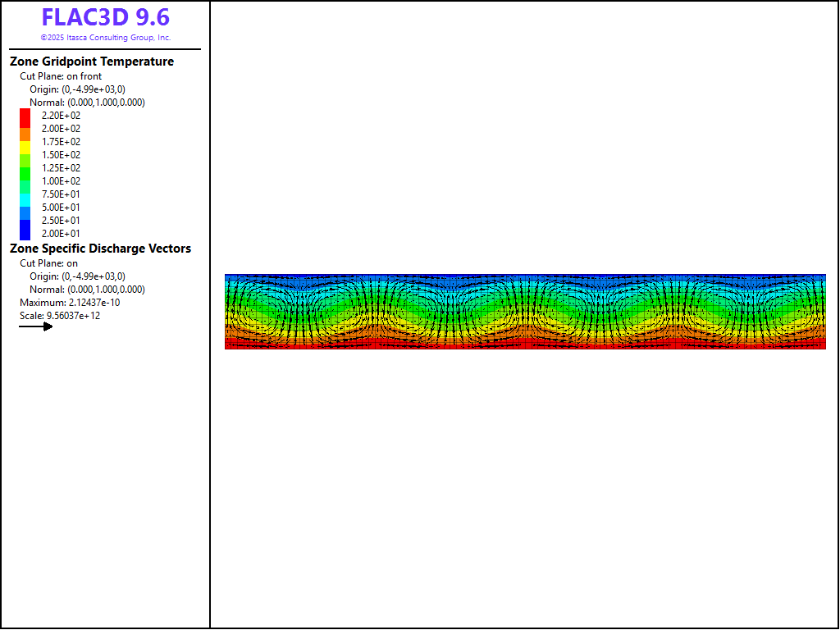Open the Itasca Consulting Group copyright text
This screenshot has height=630, width=840.
[105, 38]
